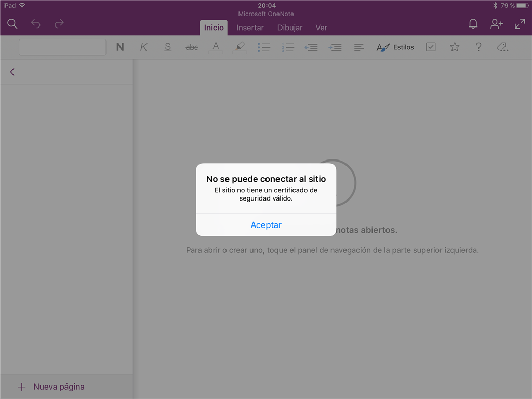Tap the Wi-Fi status icon

coord(22,5)
